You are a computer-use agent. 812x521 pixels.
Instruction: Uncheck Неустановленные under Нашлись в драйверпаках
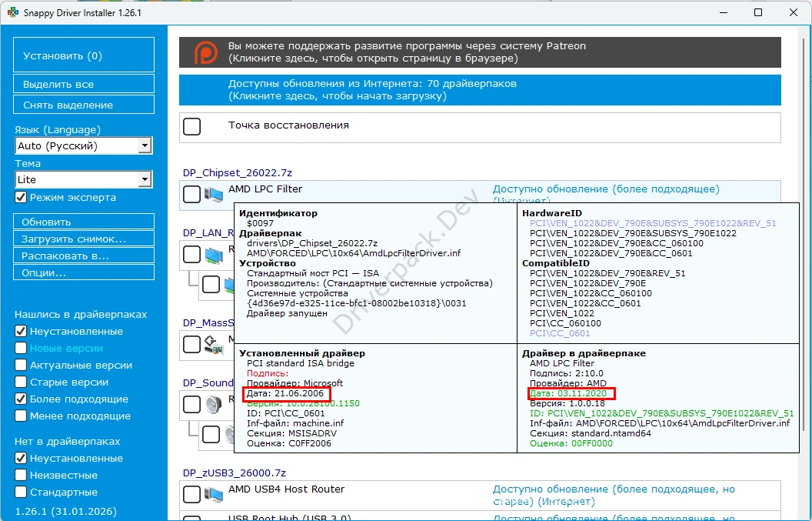(x=21, y=331)
